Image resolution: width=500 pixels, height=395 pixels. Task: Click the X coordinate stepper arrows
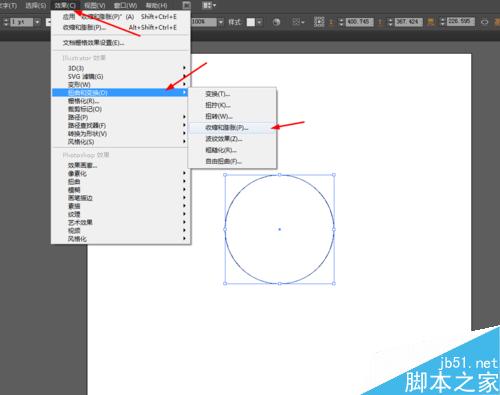coord(341,22)
